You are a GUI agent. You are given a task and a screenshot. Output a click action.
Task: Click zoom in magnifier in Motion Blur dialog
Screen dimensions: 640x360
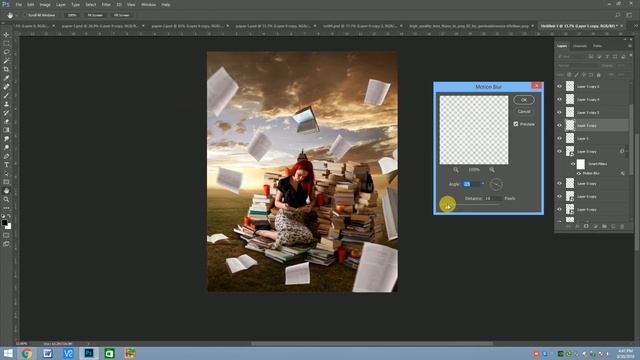point(492,170)
